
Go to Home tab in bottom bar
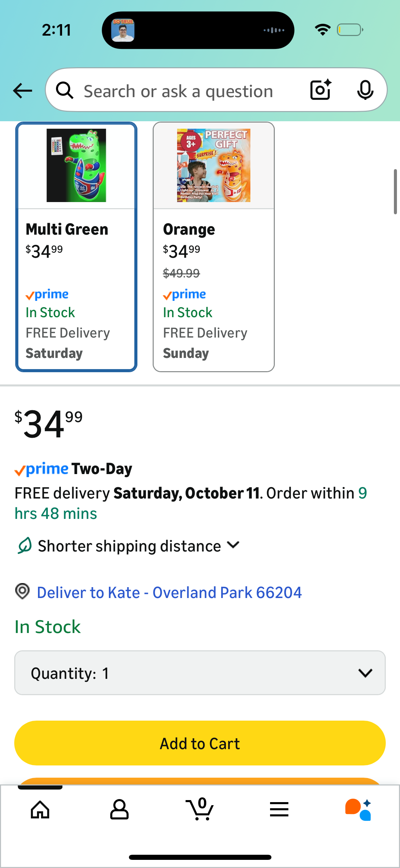[40, 810]
